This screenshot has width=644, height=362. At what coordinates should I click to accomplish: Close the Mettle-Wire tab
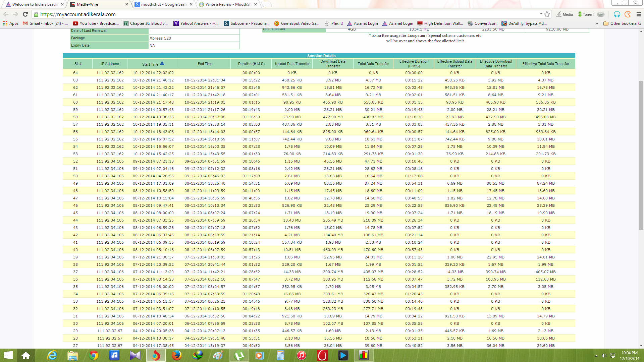(126, 4)
